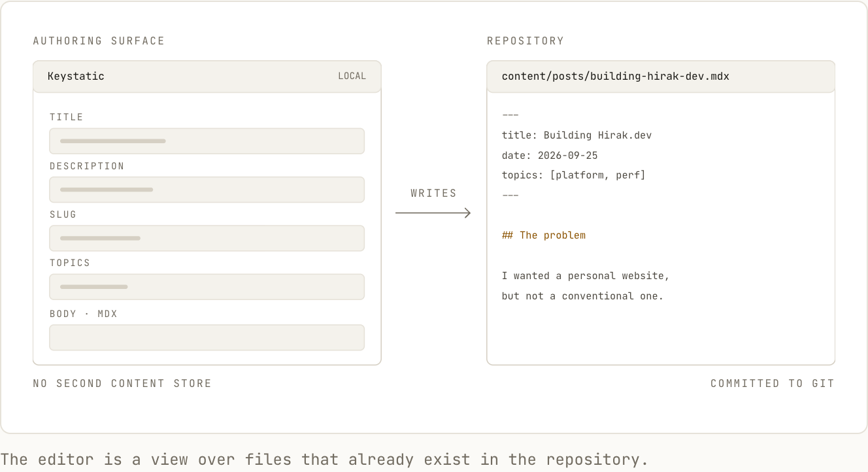Click the WRITES label above the arrow
This screenshot has width=868, height=472.
tap(433, 194)
